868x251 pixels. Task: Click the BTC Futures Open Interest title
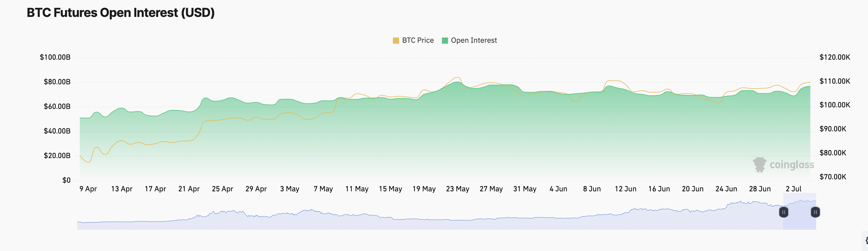tap(121, 13)
